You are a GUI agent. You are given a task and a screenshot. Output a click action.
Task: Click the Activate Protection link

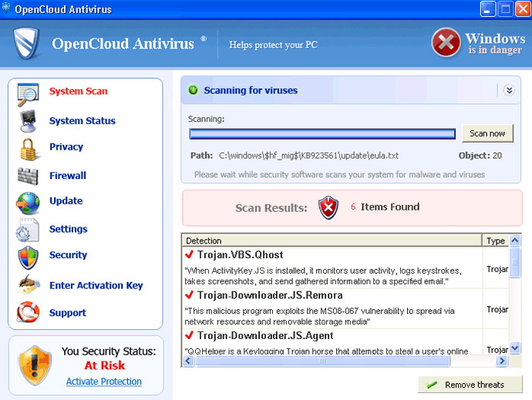tap(103, 382)
